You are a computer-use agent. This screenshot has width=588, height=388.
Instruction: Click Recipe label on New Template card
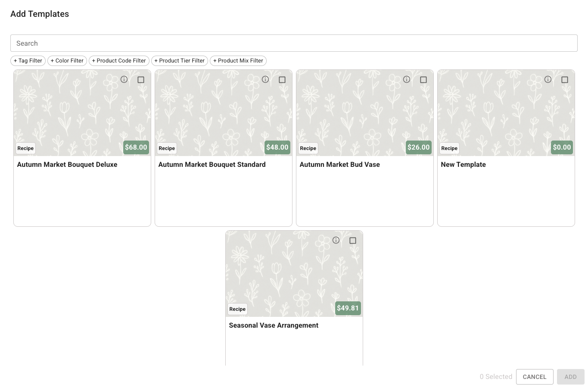point(449,148)
